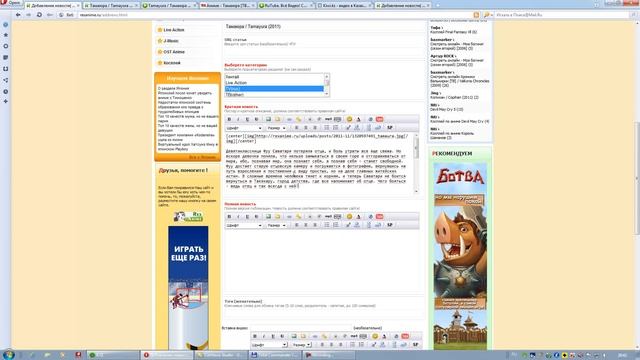640x360 pixels.
Task: Click the Играть еще раз hockey banner
Action: [x=188, y=288]
